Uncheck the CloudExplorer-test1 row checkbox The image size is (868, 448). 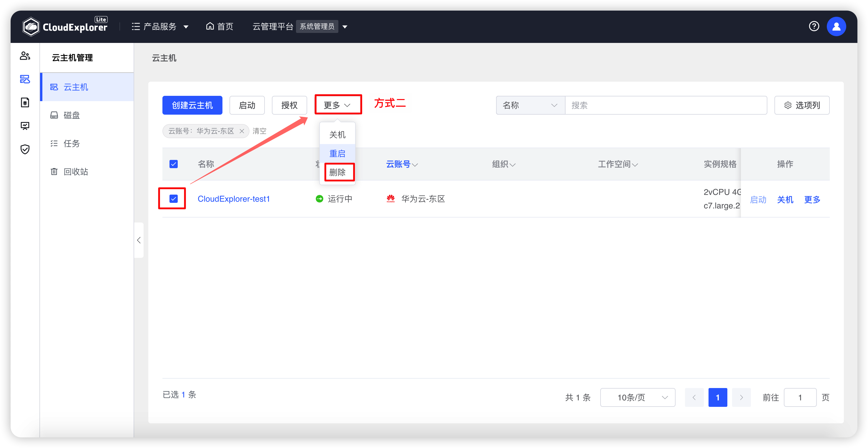coord(174,199)
